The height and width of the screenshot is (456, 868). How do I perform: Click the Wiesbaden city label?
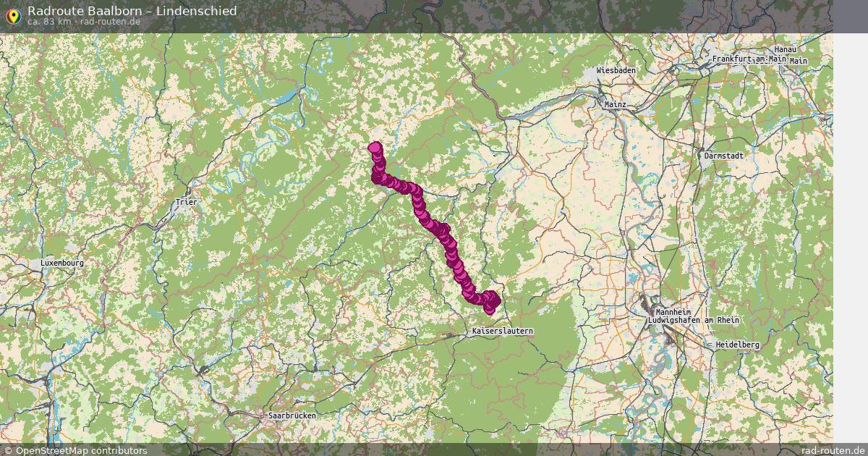[x=616, y=70]
